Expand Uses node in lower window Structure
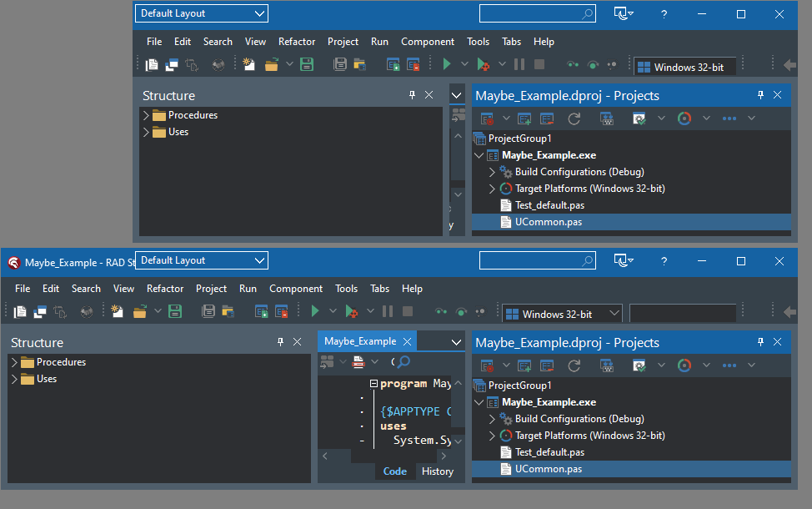The height and width of the screenshot is (509, 812). (x=14, y=379)
